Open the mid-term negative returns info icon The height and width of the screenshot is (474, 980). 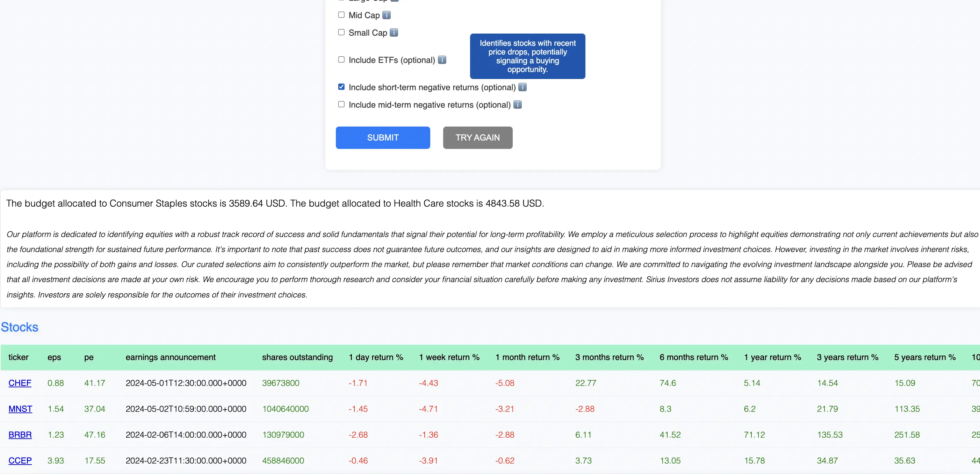click(517, 105)
